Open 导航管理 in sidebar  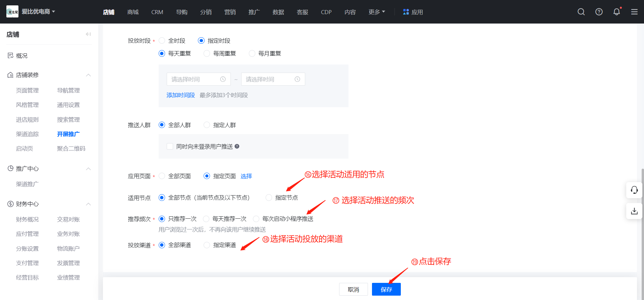[68, 90]
